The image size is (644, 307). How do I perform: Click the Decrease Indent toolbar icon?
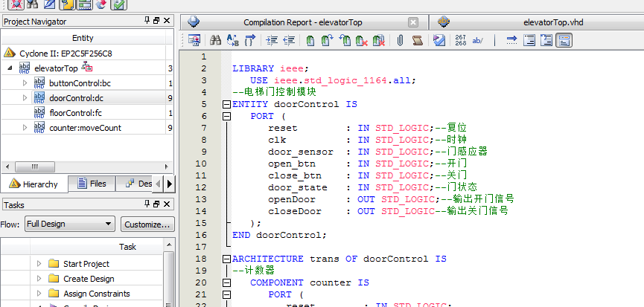[x=289, y=40]
